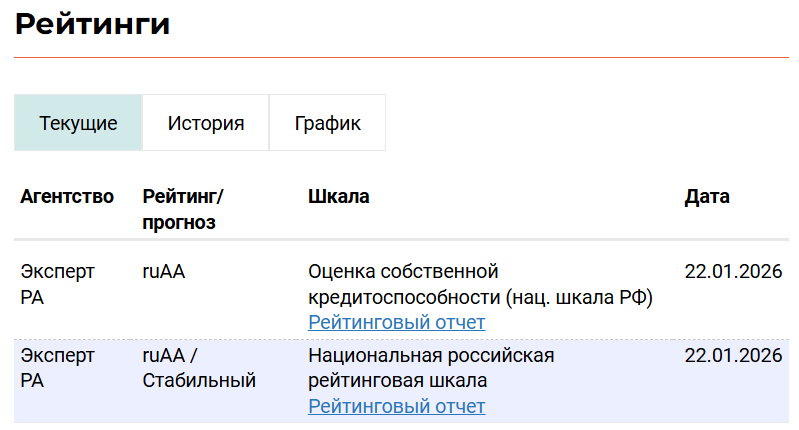This screenshot has width=799, height=430.
Task: Click the Рейтинг/прогноз column header
Action: coord(183,209)
